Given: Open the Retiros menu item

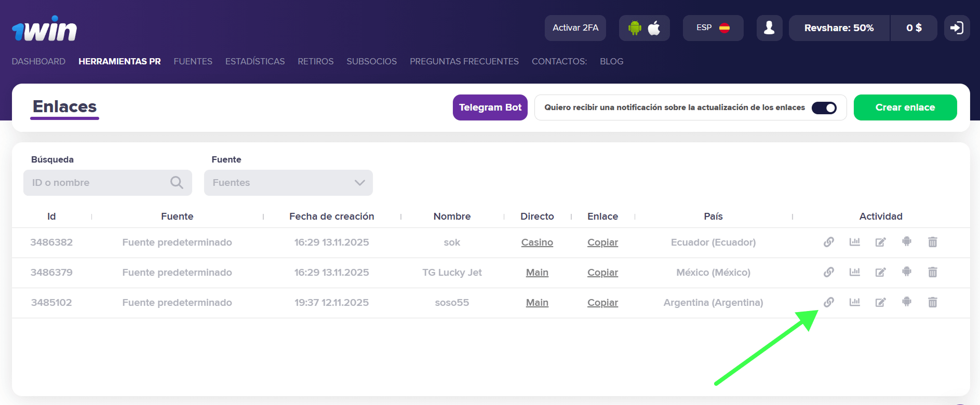Looking at the screenshot, I should (315, 61).
